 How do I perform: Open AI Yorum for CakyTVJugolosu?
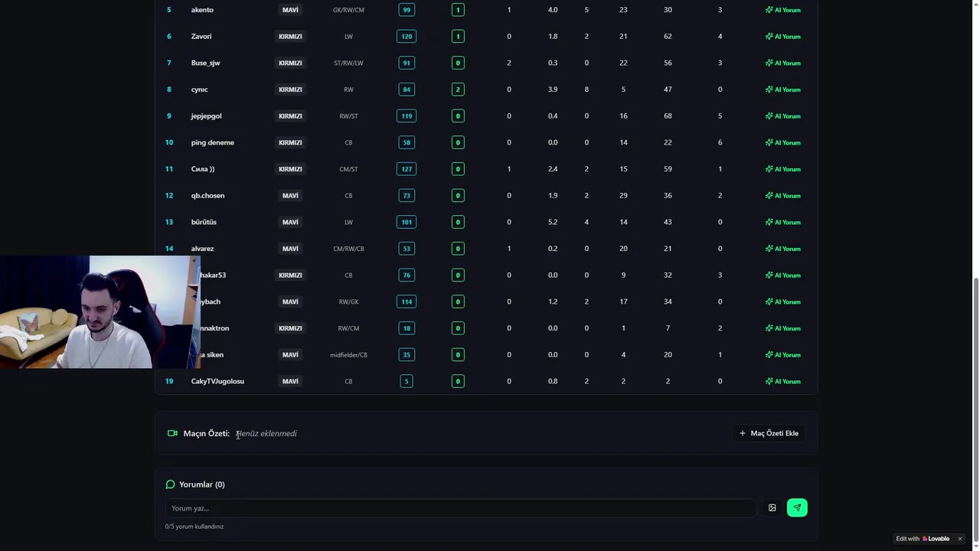click(x=782, y=381)
